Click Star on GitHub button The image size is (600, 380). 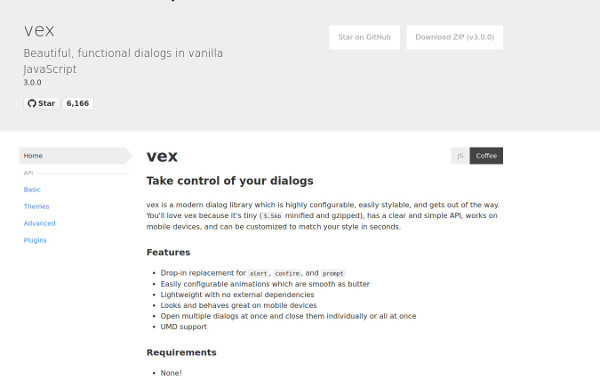coord(364,38)
